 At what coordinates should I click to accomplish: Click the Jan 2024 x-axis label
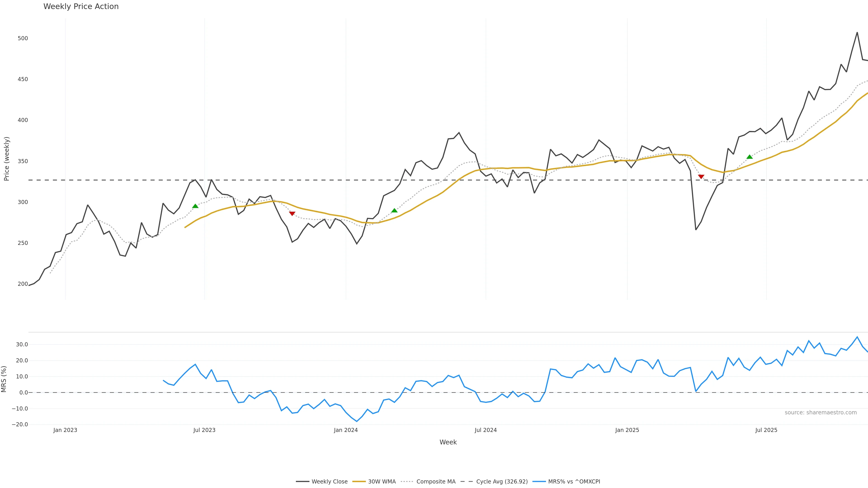(346, 430)
